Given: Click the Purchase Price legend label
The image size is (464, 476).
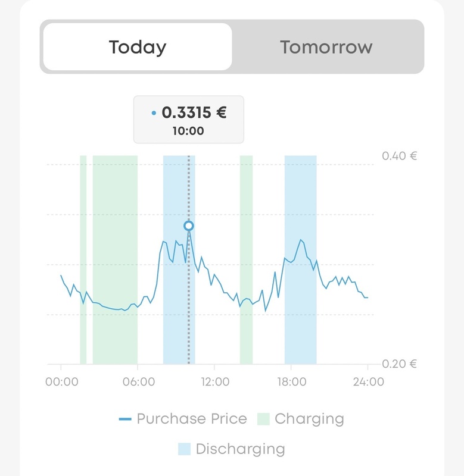Looking at the screenshot, I should click(x=192, y=419).
